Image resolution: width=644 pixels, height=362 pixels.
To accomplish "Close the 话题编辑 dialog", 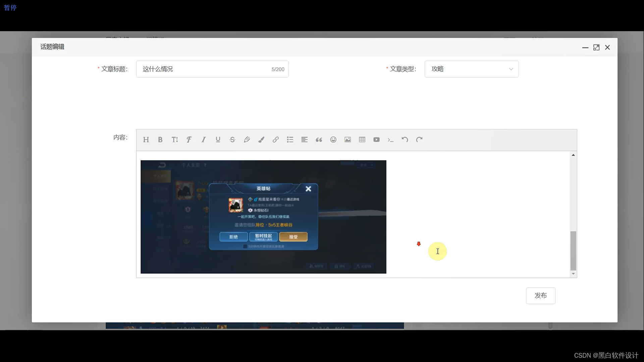I will (607, 48).
